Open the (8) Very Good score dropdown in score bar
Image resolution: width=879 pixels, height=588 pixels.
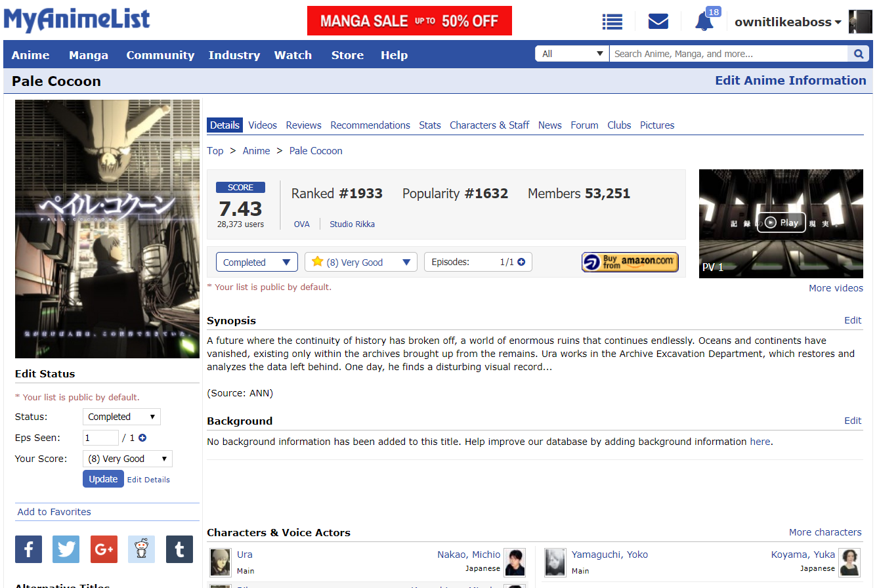pyautogui.click(x=361, y=262)
